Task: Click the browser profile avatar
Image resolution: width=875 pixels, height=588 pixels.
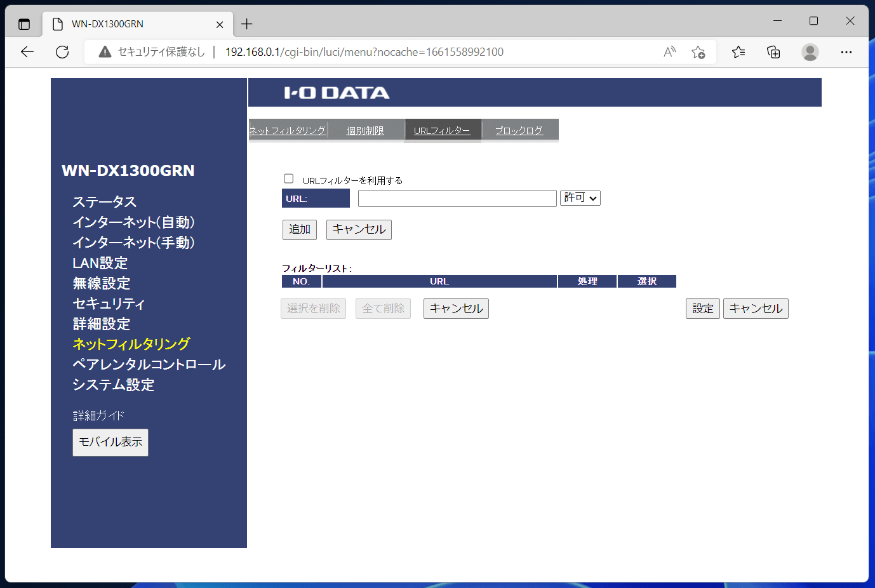Action: pos(810,52)
